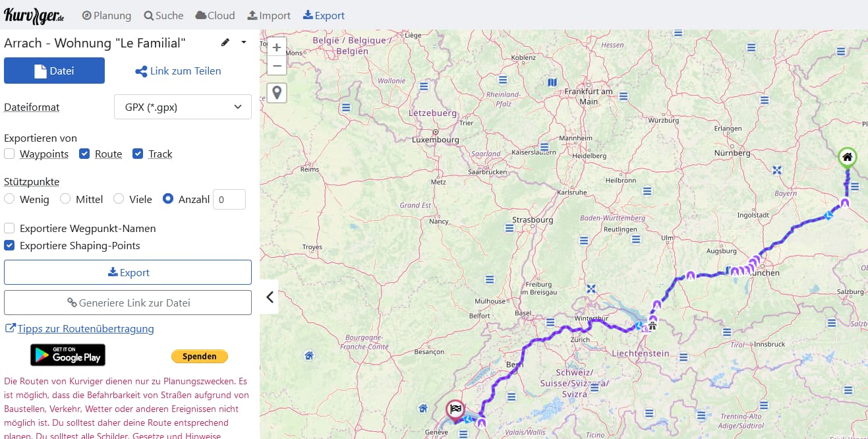Open Tipps zur Routenübertragung link
Screen dimensions: 868x439
point(86,328)
